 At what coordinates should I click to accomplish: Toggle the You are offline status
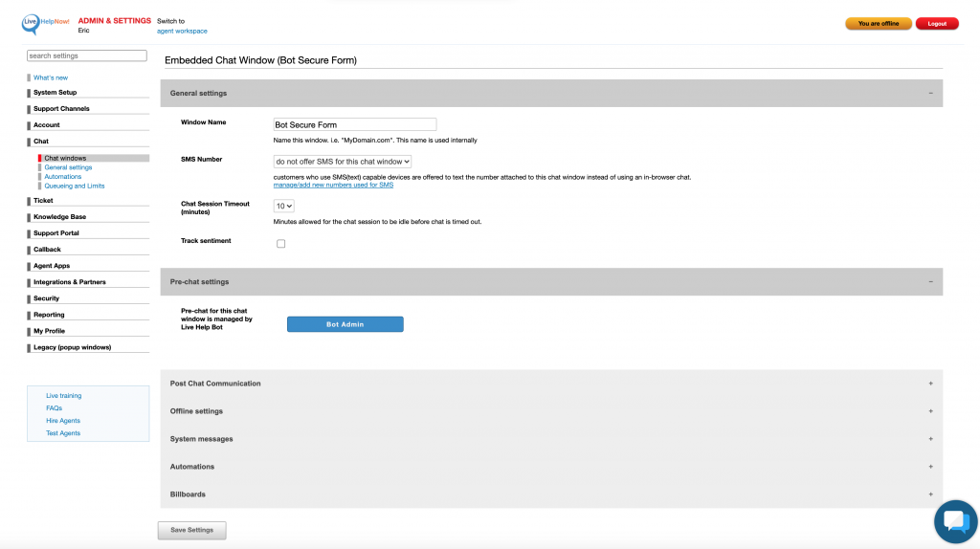pyautogui.click(x=878, y=24)
